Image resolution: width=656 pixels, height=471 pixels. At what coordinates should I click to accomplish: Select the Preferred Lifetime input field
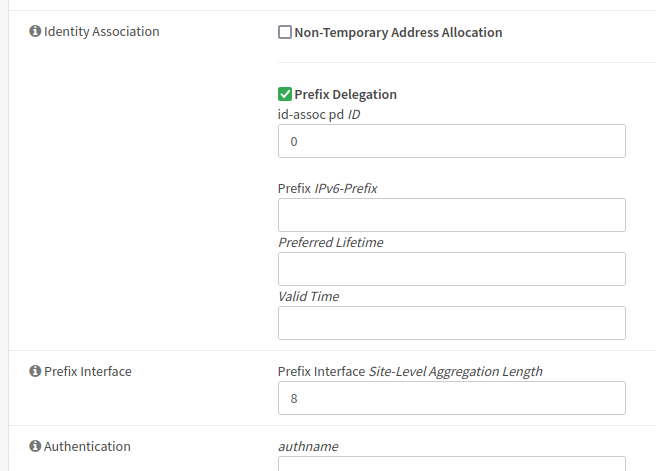click(x=451, y=269)
